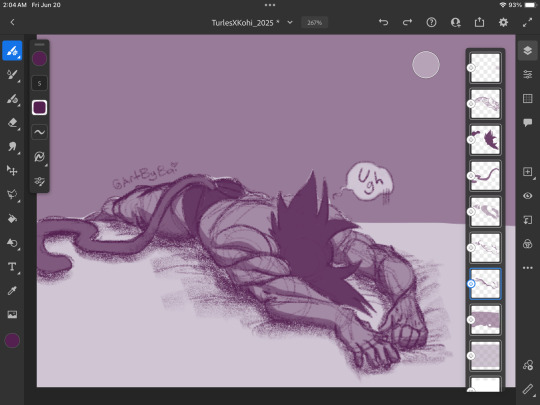Screen dimensions: 540x405
Task: Invite collaborators to the document
Action: (x=455, y=22)
